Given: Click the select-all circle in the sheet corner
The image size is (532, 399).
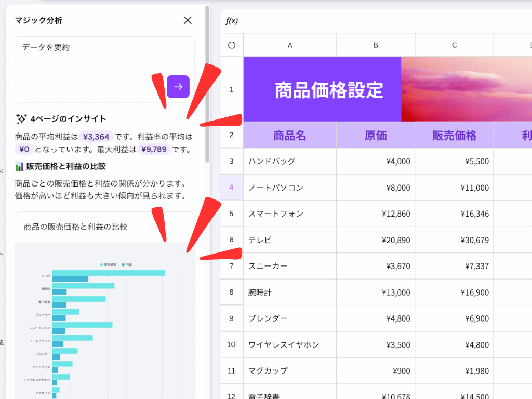Looking at the screenshot, I should point(232,45).
